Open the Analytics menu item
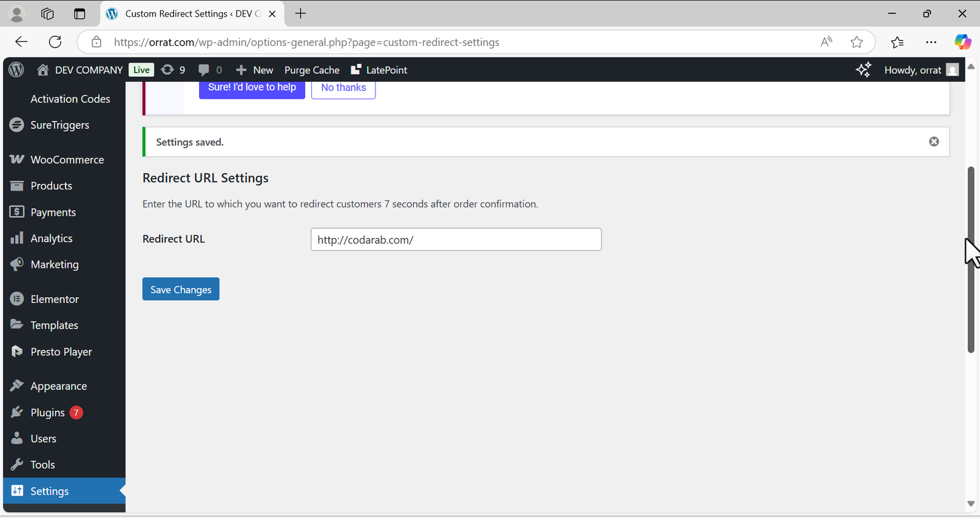980x518 pixels. 64,238
